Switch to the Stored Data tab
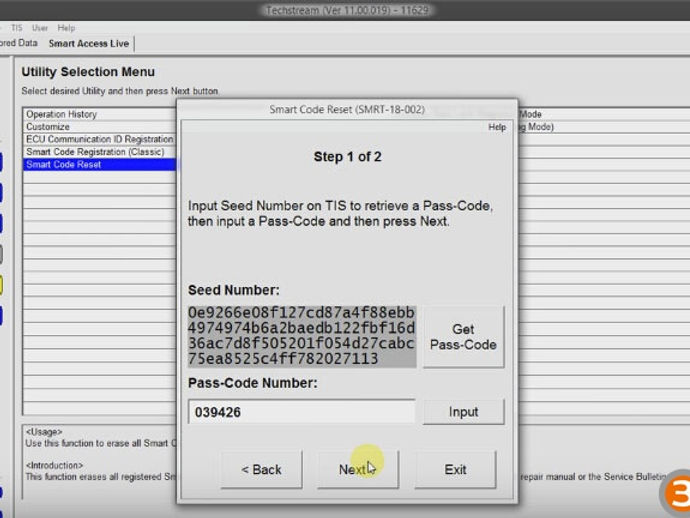 click(18, 43)
